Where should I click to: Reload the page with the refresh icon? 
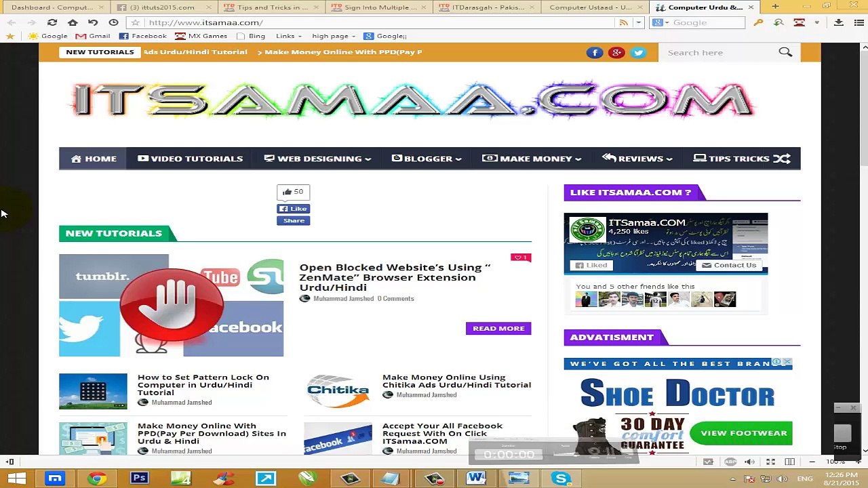52,22
